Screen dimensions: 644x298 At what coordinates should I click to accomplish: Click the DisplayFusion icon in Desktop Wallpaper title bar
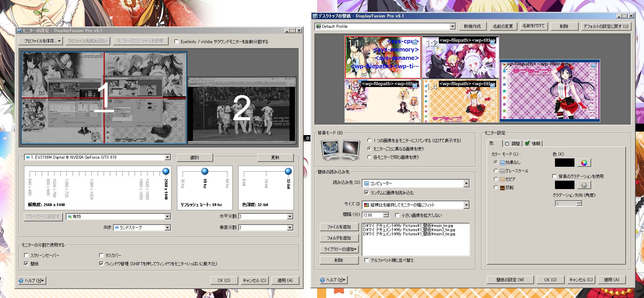(x=315, y=16)
